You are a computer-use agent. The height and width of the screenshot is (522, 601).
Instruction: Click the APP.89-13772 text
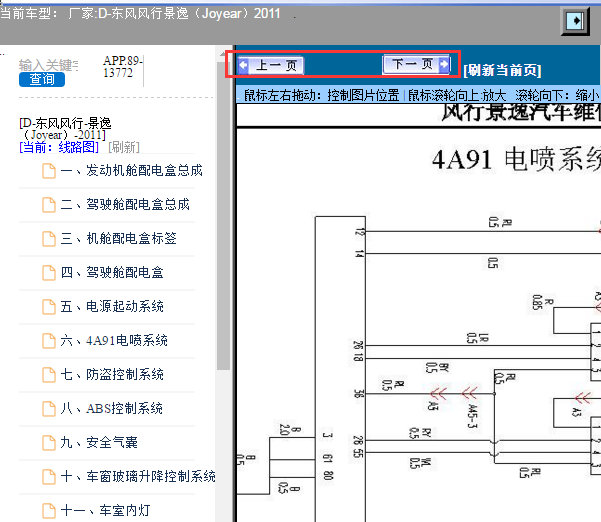123,66
